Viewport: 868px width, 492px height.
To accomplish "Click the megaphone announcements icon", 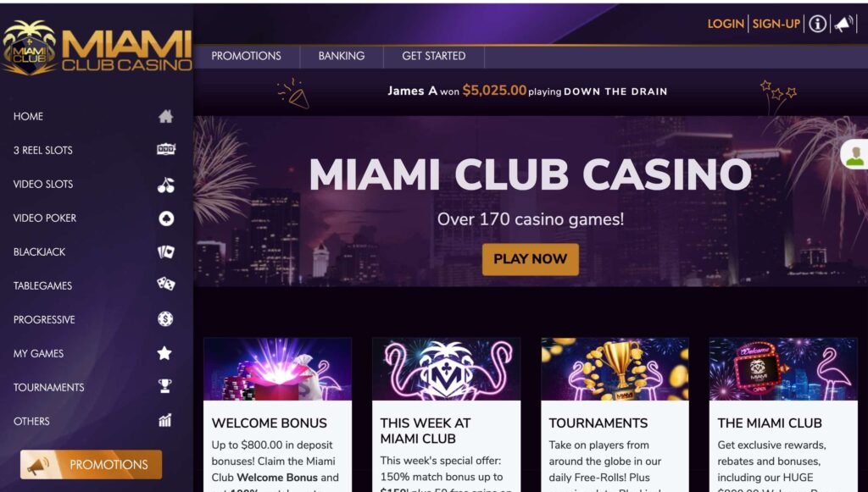I will coord(843,24).
